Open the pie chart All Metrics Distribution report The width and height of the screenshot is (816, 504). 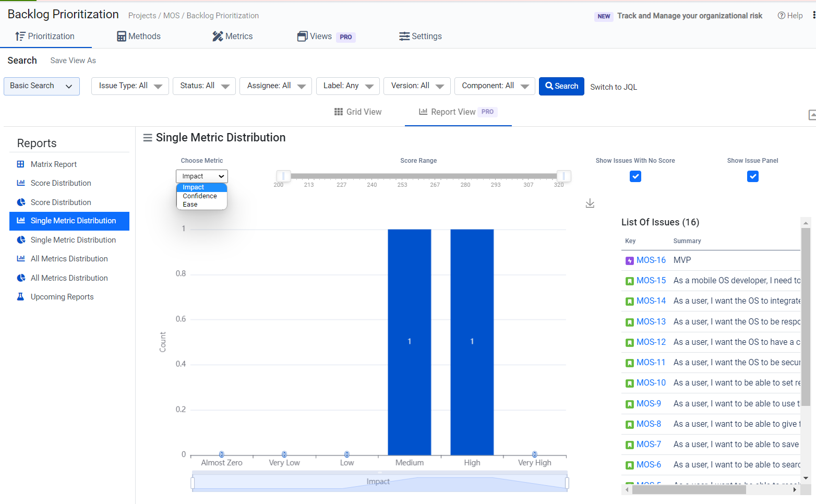click(69, 278)
